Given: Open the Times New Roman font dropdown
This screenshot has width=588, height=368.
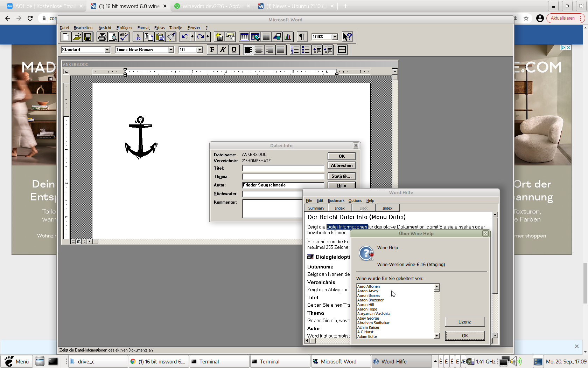Looking at the screenshot, I should pos(171,50).
